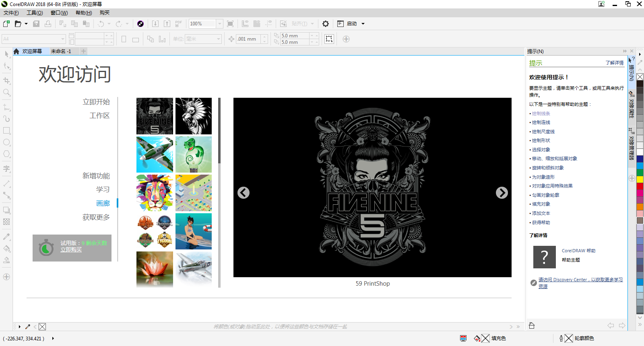Select the Artistic Media tool
The height and width of the screenshot is (346, 644).
click(6, 119)
